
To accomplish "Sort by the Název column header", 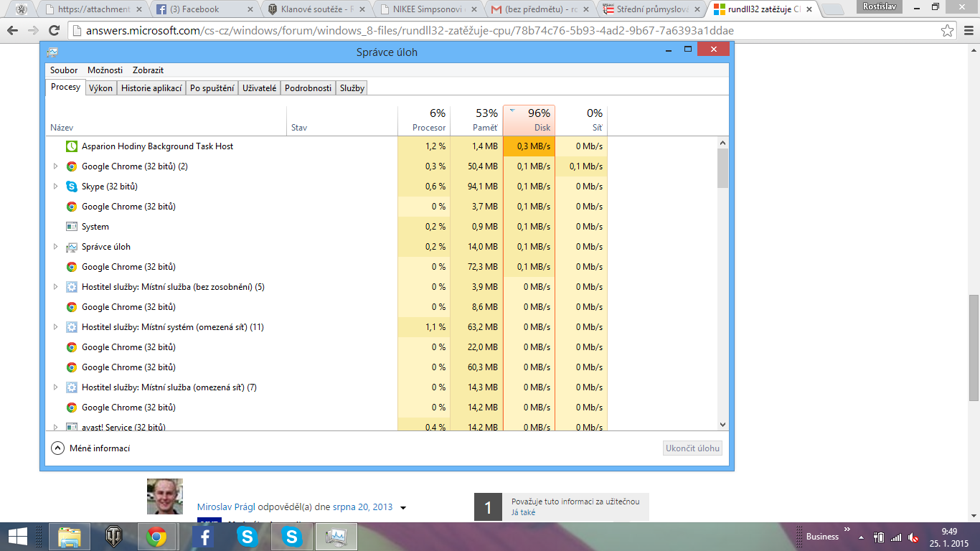I will 166,120.
